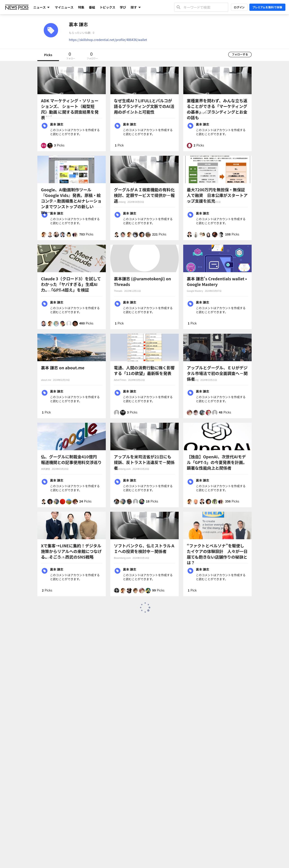Open the skillshop.credential.net profile link
Screen dimensions: 289x868
tap(108, 40)
